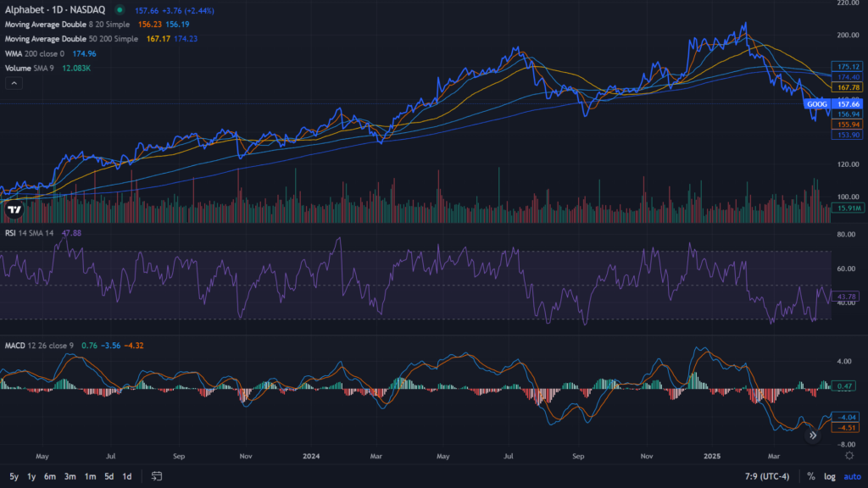Collapse the indicator legend with chevron

pos(14,83)
